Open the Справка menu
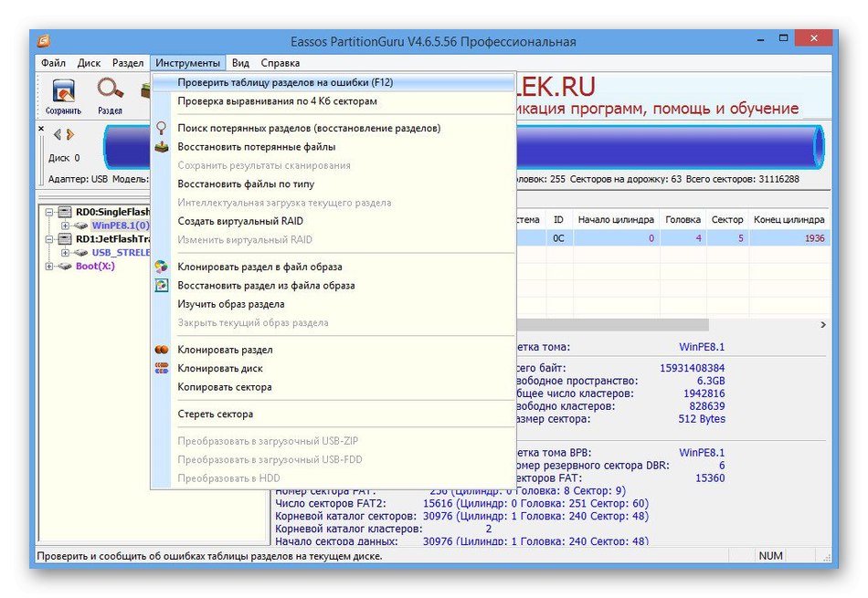 pos(281,63)
